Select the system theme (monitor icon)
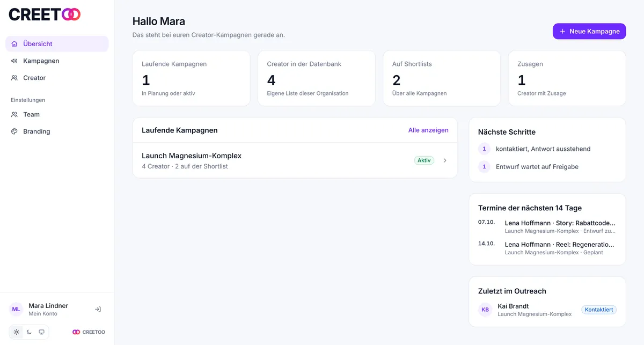Viewport: 644px width, 345px height. 41,332
